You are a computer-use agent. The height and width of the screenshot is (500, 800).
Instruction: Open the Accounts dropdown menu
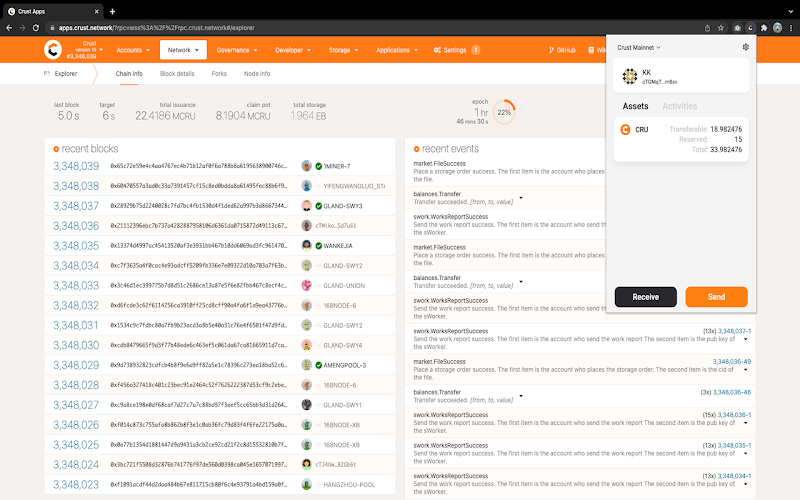point(133,50)
